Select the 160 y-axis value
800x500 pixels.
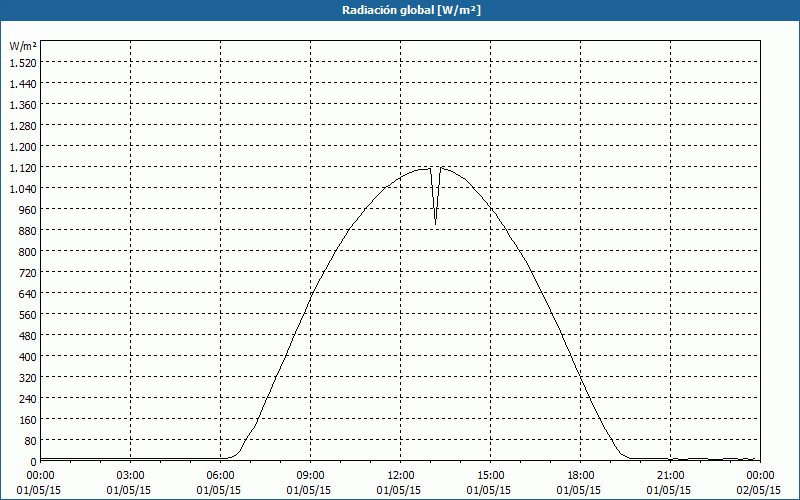(28, 420)
